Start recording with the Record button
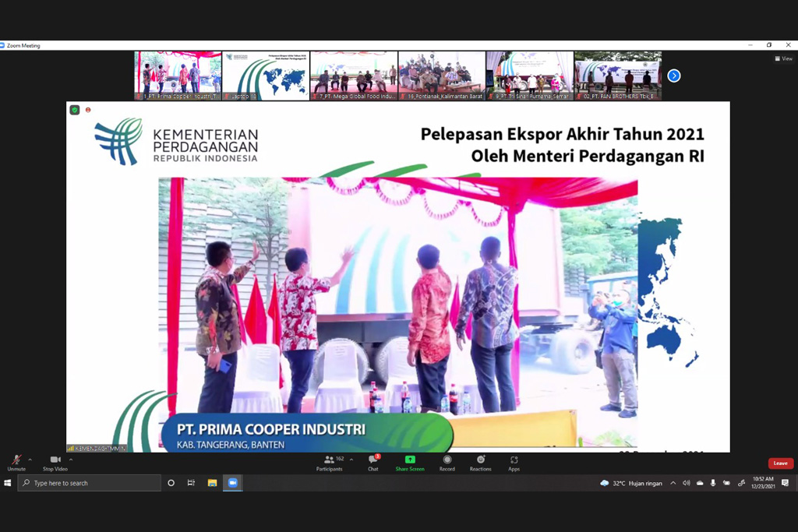The width and height of the screenshot is (798, 532). [447, 461]
